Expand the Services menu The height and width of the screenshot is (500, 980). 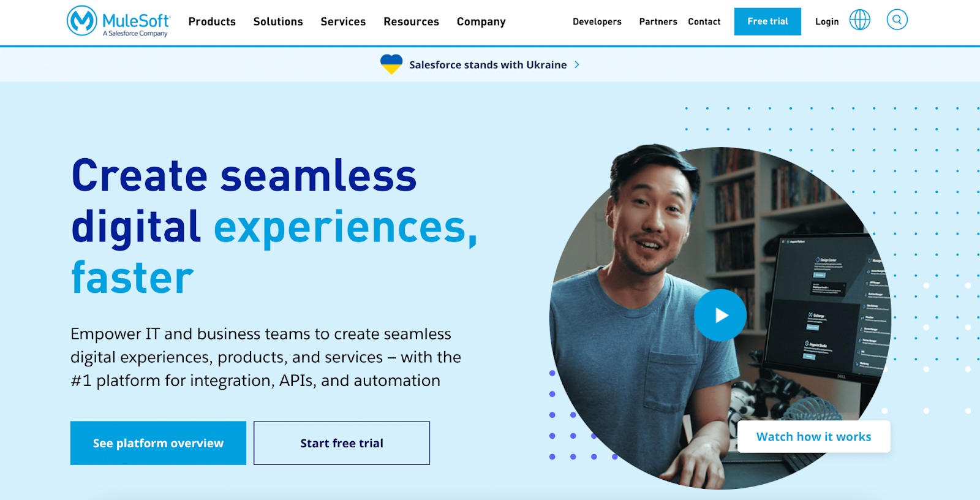pos(343,21)
